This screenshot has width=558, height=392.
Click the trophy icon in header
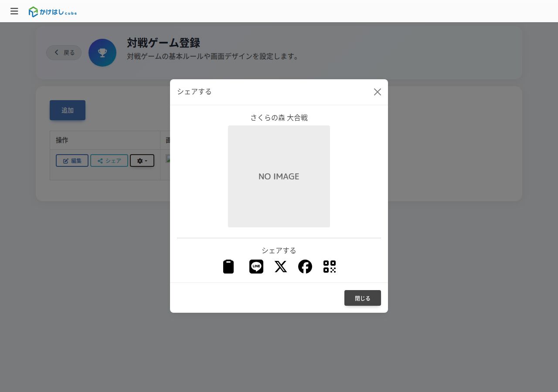tap(102, 53)
